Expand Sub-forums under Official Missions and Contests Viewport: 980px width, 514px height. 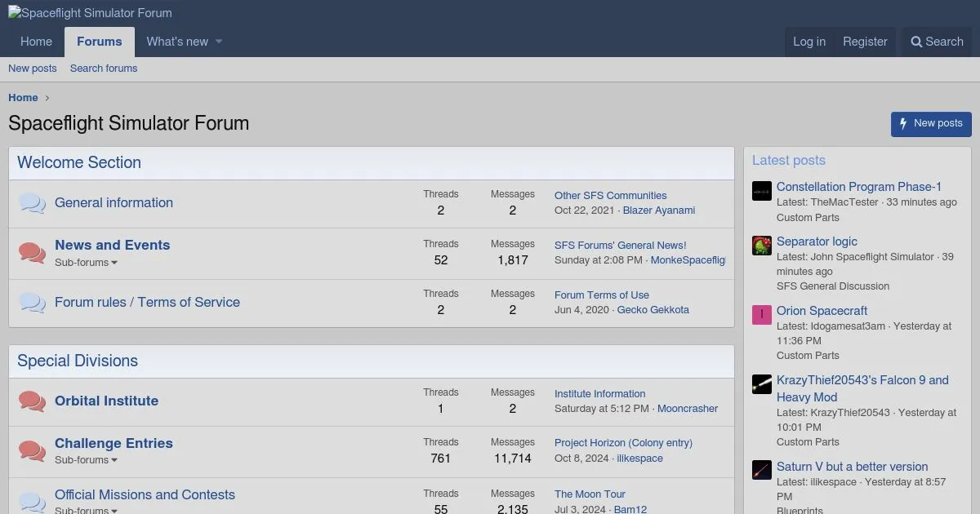[x=86, y=510]
